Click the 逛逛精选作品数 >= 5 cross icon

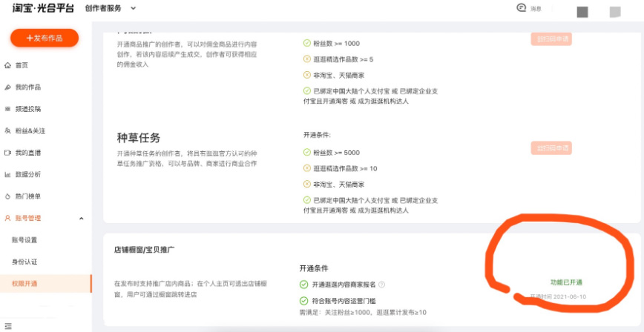[x=306, y=59]
